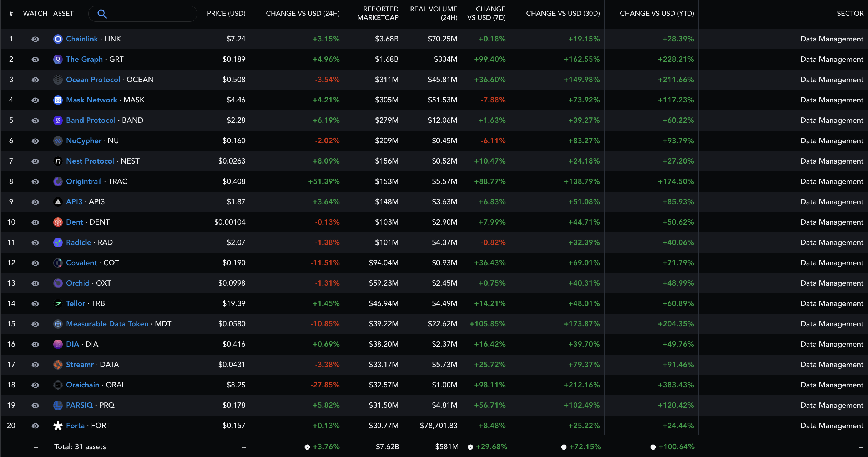Click the Band Protocol logo icon
The width and height of the screenshot is (868, 457).
[x=58, y=120]
